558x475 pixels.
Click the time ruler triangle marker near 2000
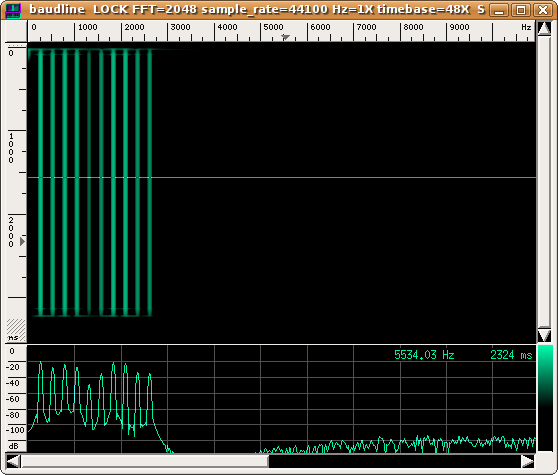(22, 242)
